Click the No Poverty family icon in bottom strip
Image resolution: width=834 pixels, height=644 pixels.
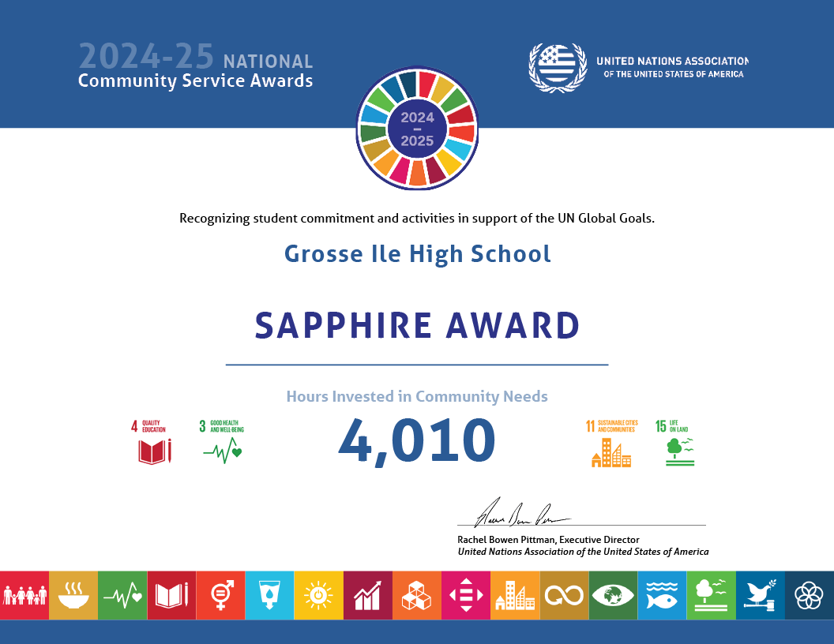[24, 595]
